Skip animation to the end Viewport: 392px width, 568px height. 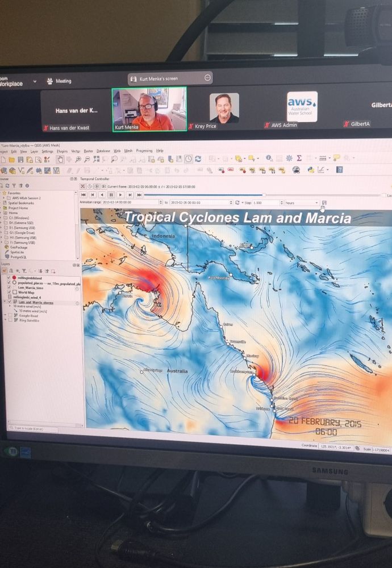tap(139, 195)
